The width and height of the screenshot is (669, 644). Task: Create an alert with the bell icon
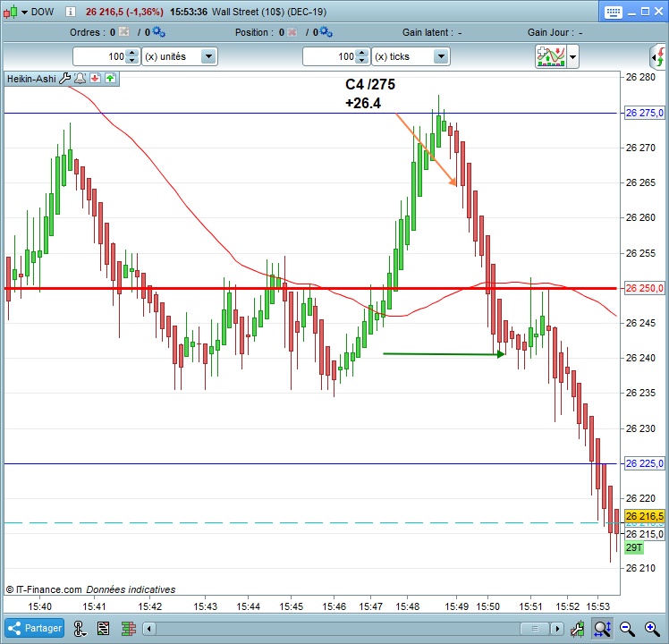click(80, 79)
